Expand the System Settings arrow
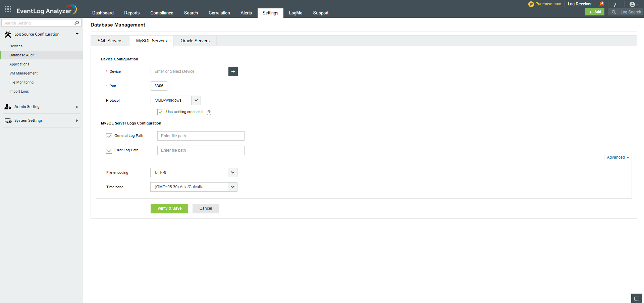The height and width of the screenshot is (303, 644). click(77, 121)
